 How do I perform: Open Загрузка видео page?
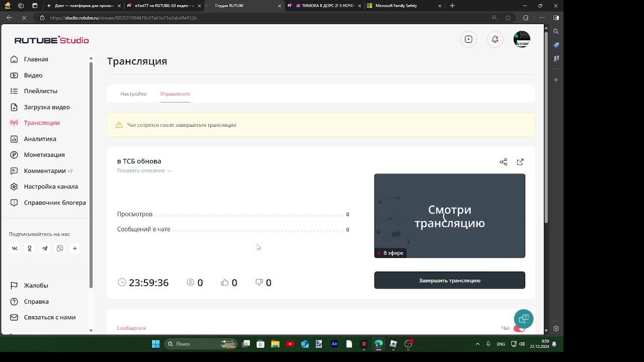click(x=40, y=107)
